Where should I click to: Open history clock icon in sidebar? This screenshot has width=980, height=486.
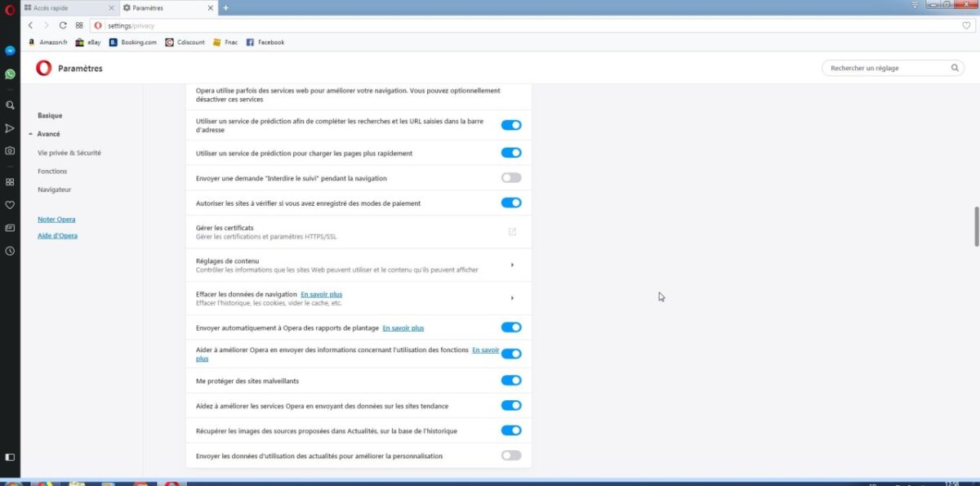(10, 251)
